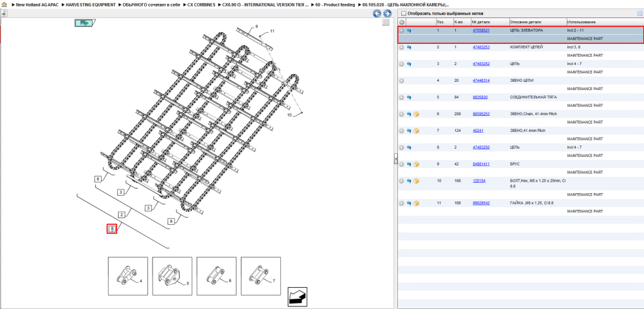Click blue arrow icon for БОЛТ Hex row
The image size is (644, 309).
pyautogui.click(x=409, y=181)
